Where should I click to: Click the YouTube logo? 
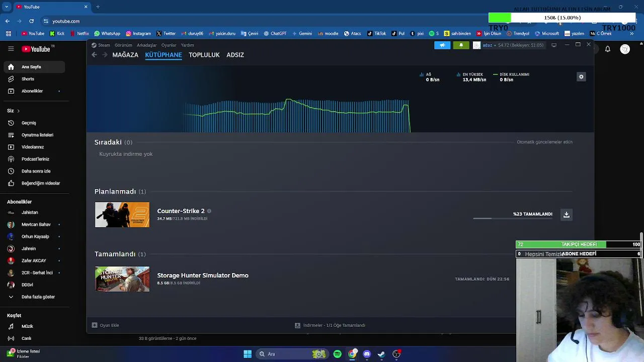point(36,49)
